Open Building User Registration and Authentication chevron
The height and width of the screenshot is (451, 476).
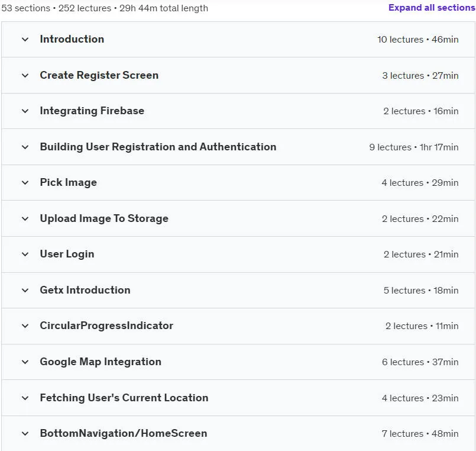(25, 147)
